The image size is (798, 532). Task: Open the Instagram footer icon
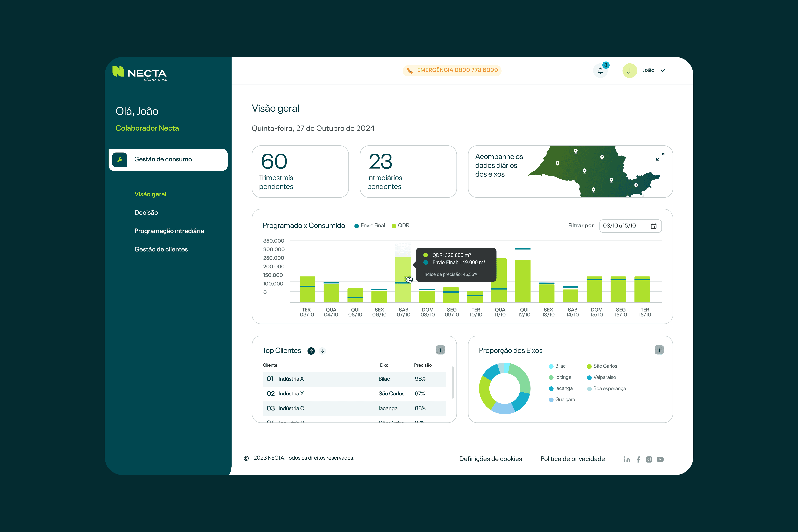(649, 459)
